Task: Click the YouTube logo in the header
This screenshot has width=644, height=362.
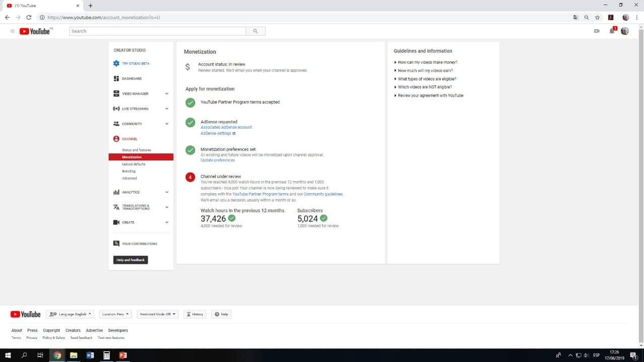Action: [x=35, y=31]
